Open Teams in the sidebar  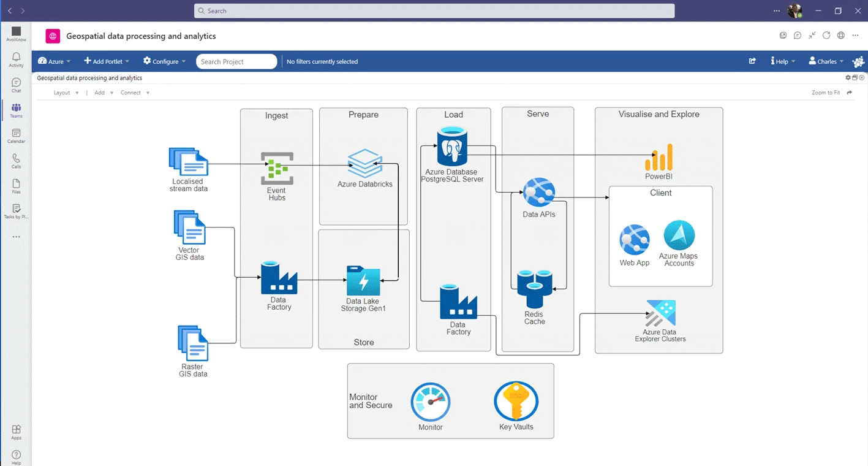coord(16,110)
